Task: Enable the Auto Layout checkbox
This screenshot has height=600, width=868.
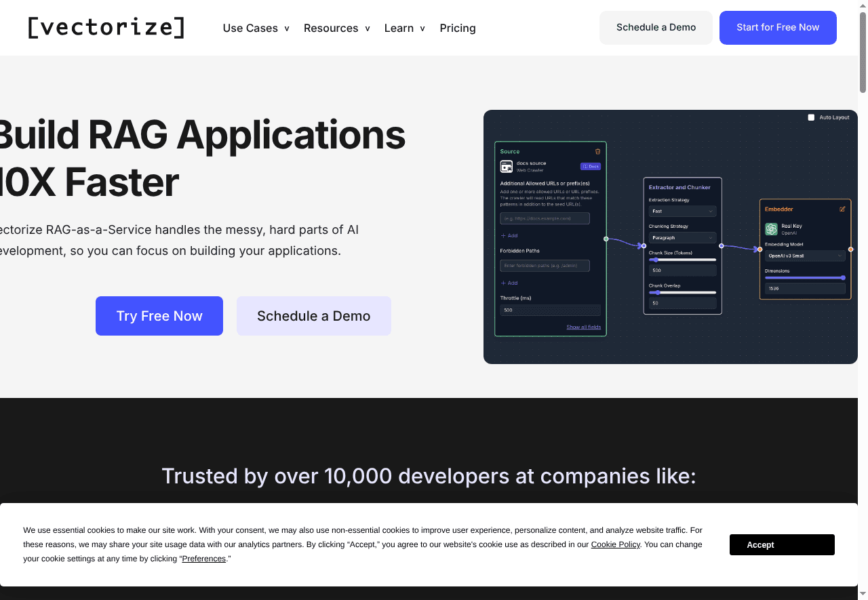Action: click(811, 117)
